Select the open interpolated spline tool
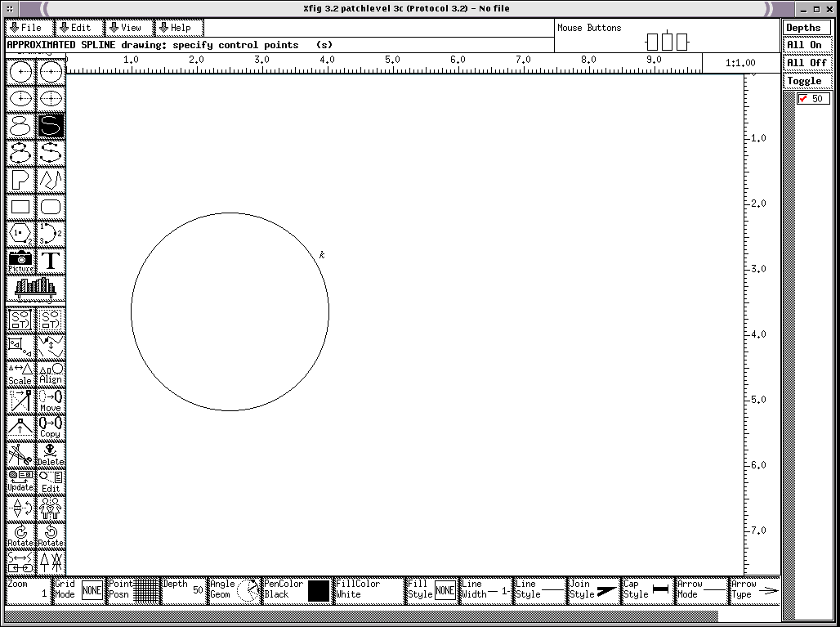 click(x=51, y=153)
